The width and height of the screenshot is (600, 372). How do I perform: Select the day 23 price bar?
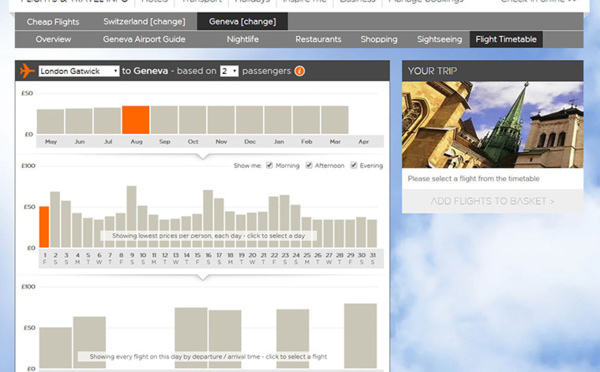coord(285,221)
